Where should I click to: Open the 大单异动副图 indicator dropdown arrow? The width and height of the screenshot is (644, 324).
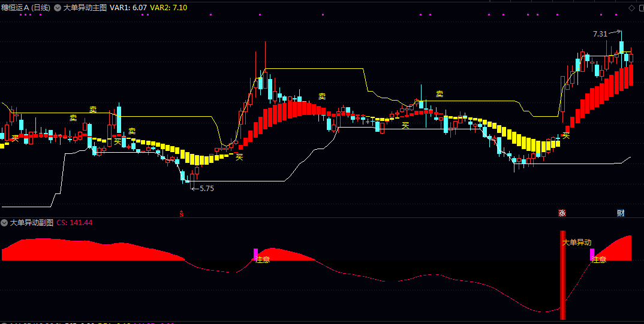[x=5, y=223]
